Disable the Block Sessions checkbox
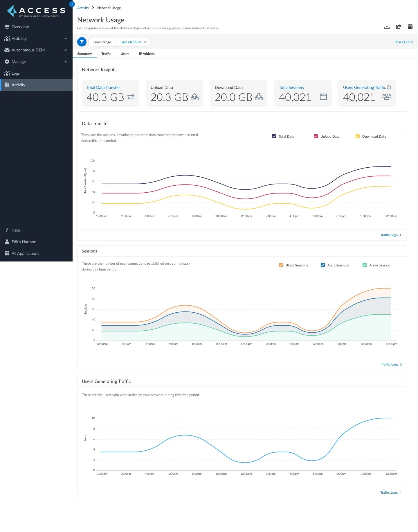The width and height of the screenshot is (418, 532). pos(281,265)
